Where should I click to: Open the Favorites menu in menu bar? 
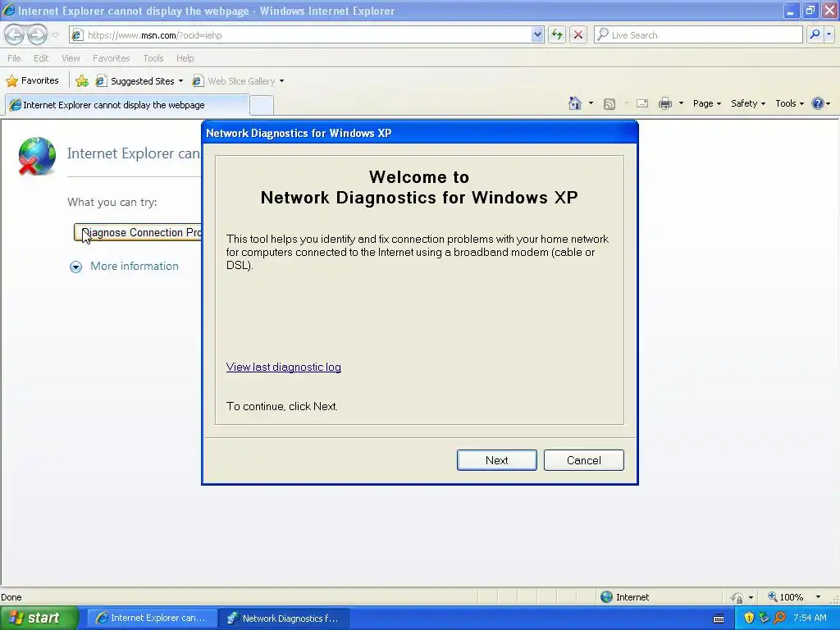coord(111,58)
